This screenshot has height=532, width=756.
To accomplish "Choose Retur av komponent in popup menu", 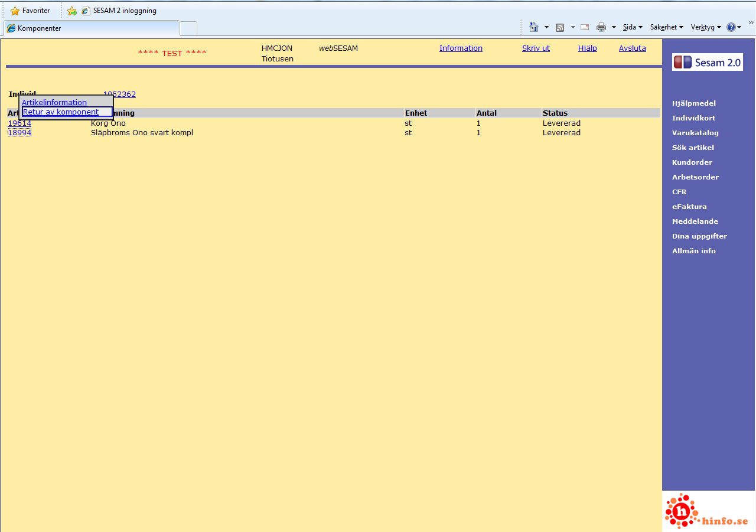I will coord(61,112).
